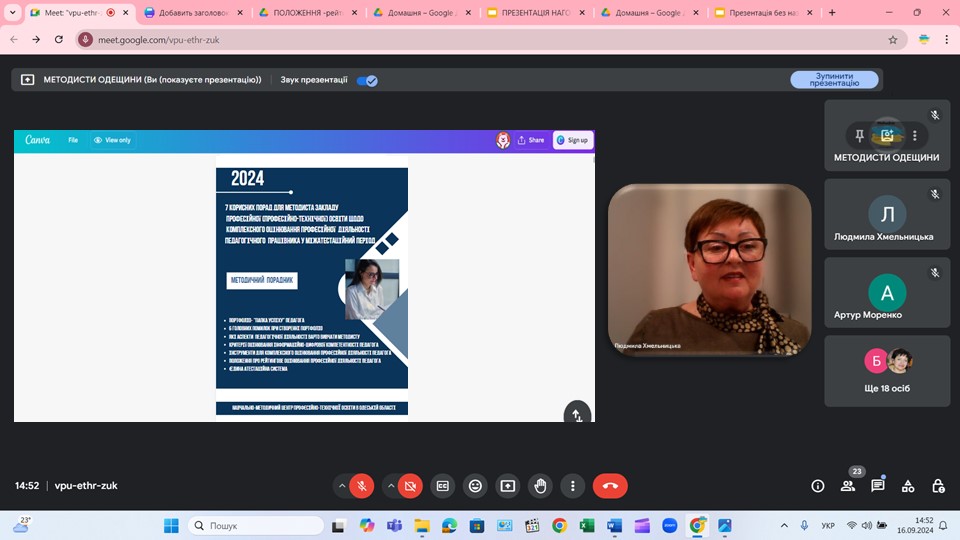Viewport: 960px width, 540px height.
Task: Turn on closed captions
Action: tap(442, 486)
